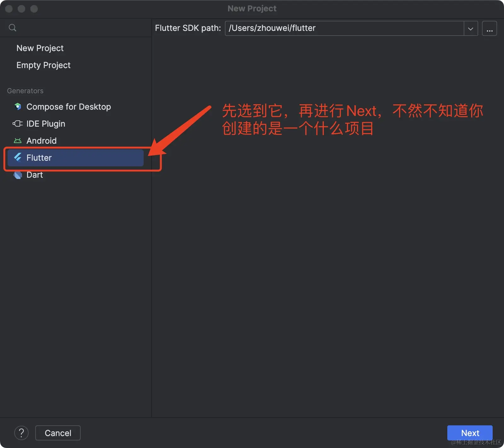Choose the IDE Plugin generator
This screenshot has height=448, width=504.
(x=76, y=124)
